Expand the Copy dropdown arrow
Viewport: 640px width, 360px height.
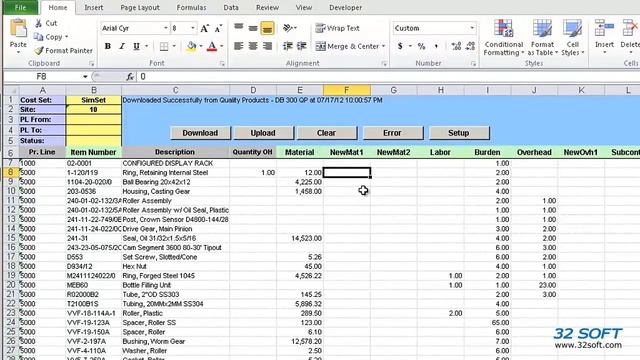coord(67,37)
